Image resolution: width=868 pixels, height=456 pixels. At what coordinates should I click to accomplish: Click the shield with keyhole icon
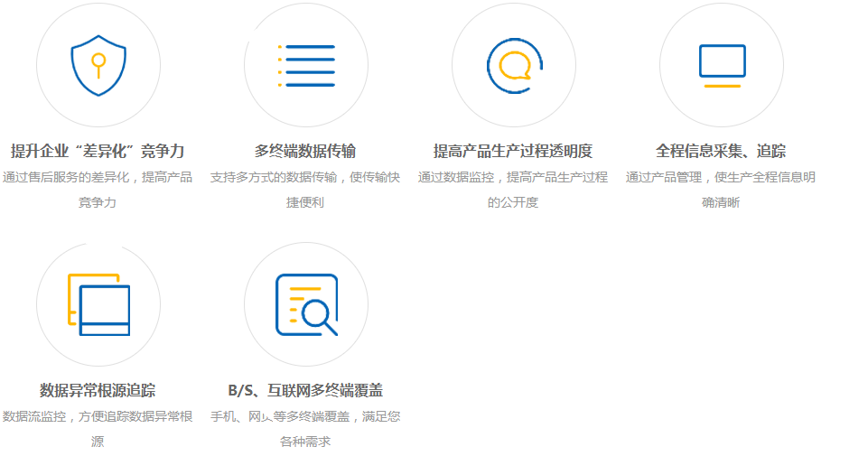pyautogui.click(x=98, y=66)
